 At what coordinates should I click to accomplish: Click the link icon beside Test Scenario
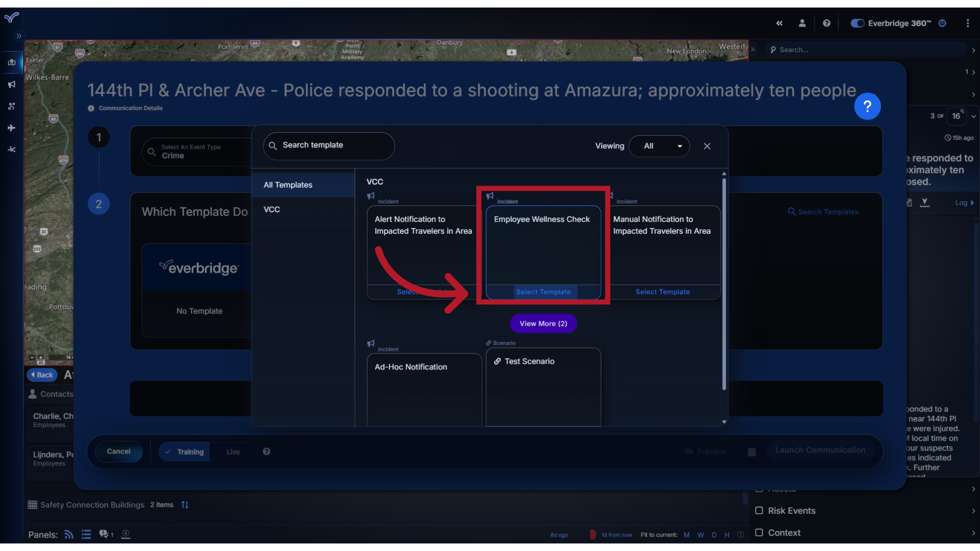coord(498,361)
